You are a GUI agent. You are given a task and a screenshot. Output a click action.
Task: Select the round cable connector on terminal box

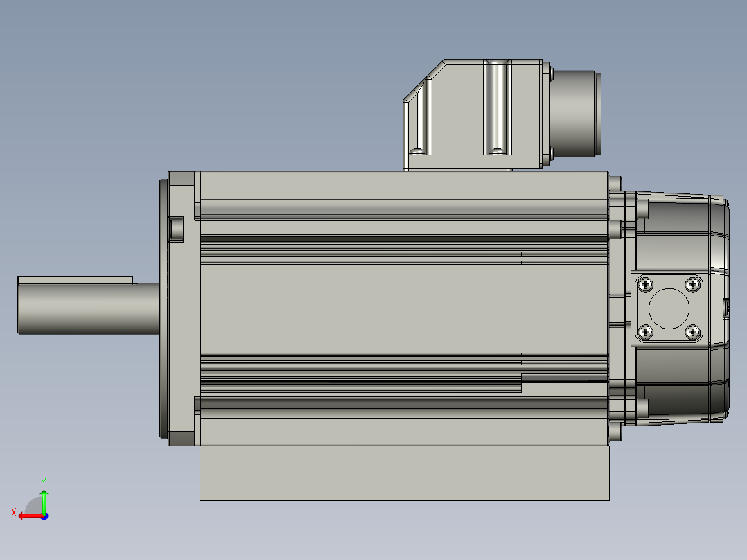575,114
